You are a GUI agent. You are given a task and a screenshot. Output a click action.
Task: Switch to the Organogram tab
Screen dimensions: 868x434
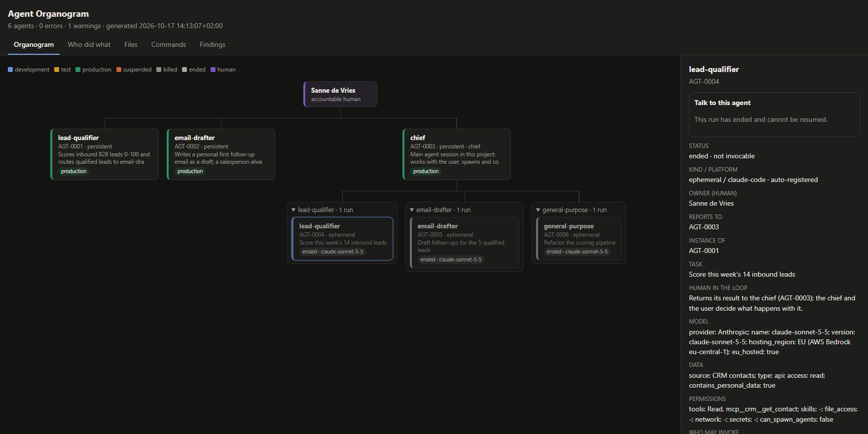(34, 44)
